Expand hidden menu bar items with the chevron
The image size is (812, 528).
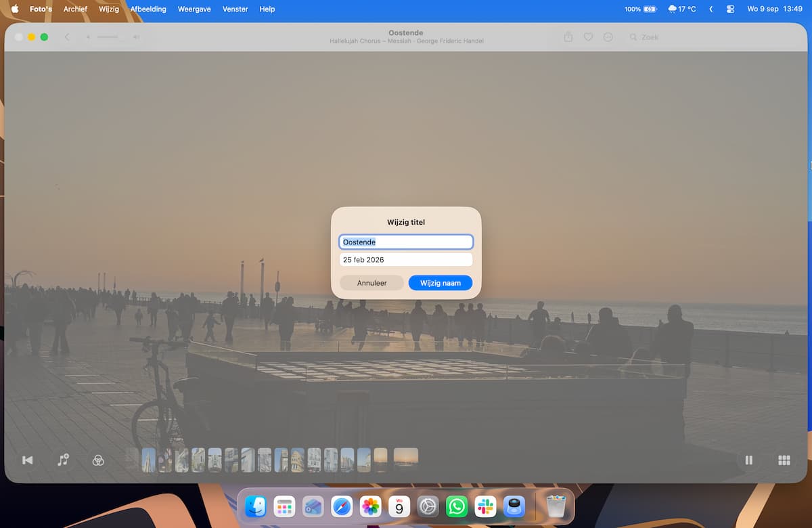pyautogui.click(x=710, y=9)
